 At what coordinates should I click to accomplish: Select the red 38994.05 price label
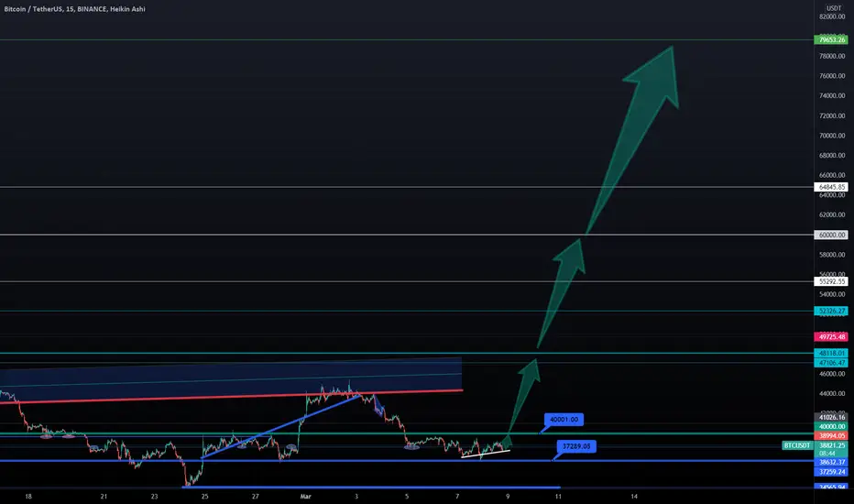[831, 436]
